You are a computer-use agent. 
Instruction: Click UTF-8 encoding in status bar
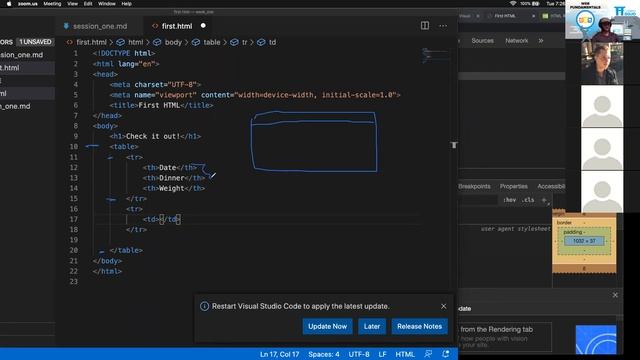(359, 354)
